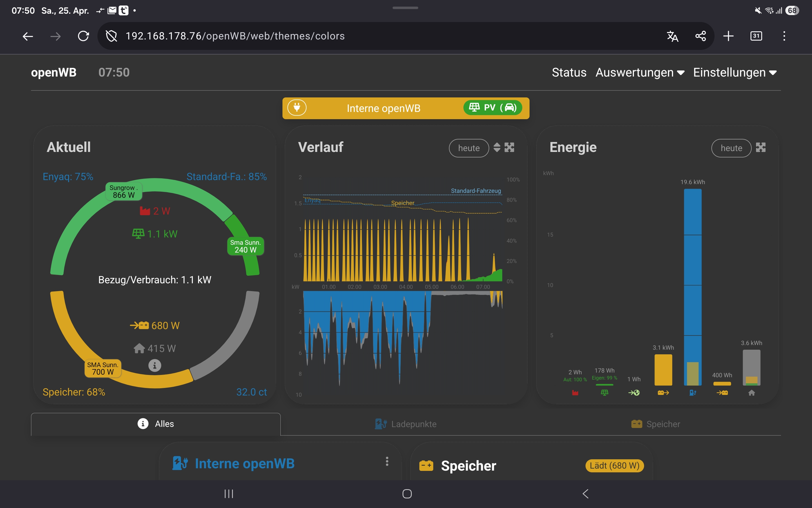The height and width of the screenshot is (508, 812).
Task: Switch to the Speicher tab
Action: point(655,424)
